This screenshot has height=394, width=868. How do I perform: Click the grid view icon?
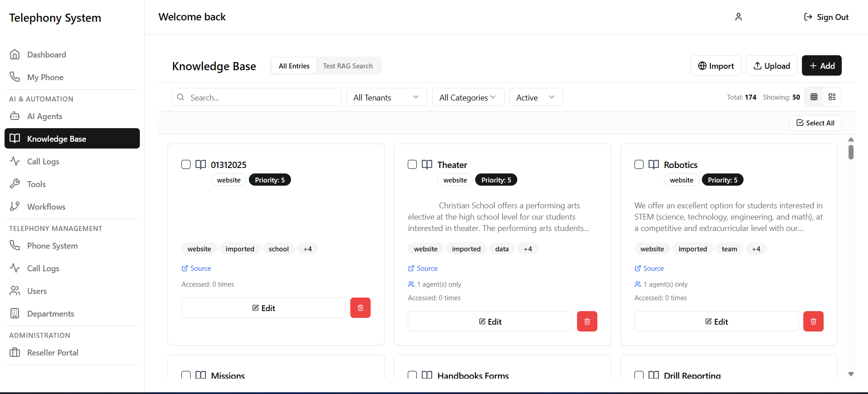coord(814,97)
